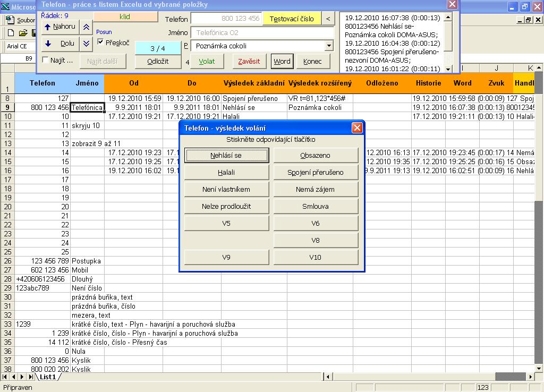The width and height of the screenshot is (544, 392).
Task: Choose Obsazeno call result
Action: pyautogui.click(x=316, y=156)
